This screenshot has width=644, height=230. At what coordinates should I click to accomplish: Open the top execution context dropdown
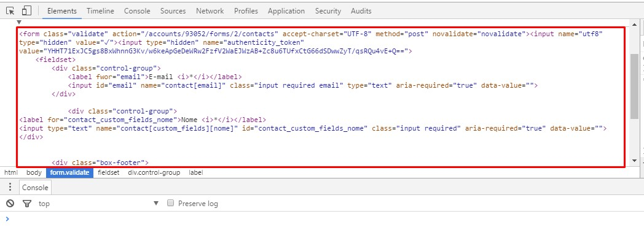pos(98,204)
